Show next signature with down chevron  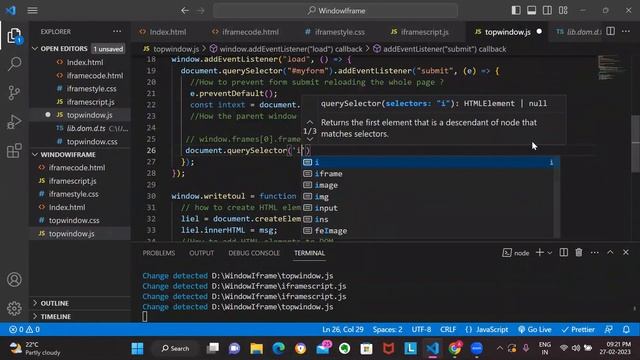pos(310,140)
